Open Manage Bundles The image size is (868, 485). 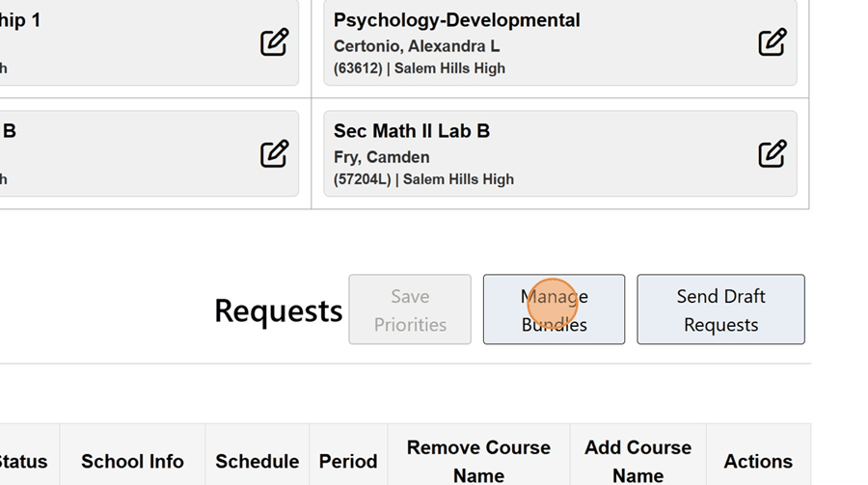(x=554, y=310)
